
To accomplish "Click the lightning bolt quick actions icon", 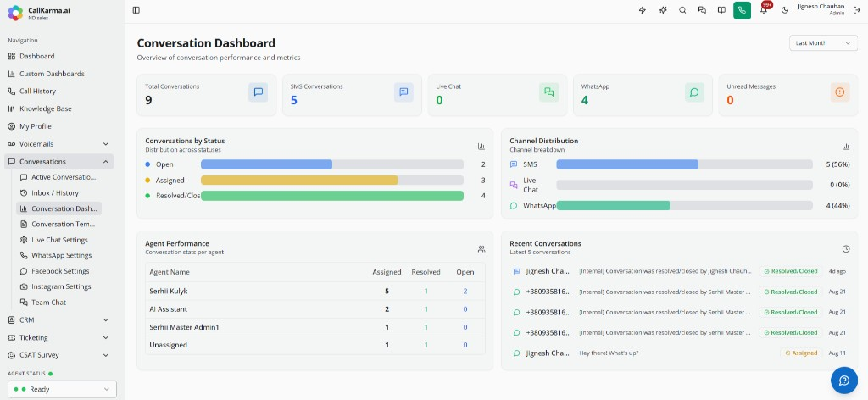I will (x=643, y=10).
